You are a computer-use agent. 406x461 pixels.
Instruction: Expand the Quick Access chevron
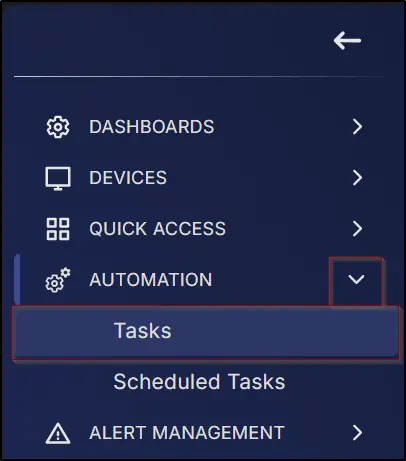(357, 229)
